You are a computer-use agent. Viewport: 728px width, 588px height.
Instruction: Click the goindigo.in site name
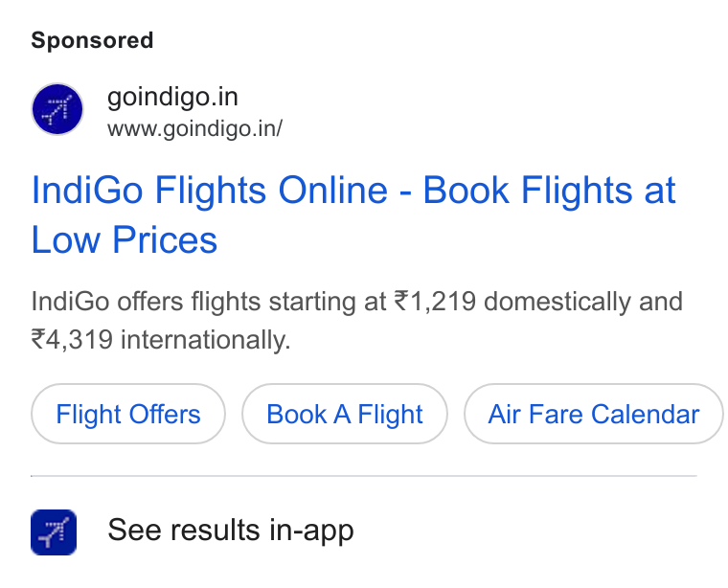point(172,98)
